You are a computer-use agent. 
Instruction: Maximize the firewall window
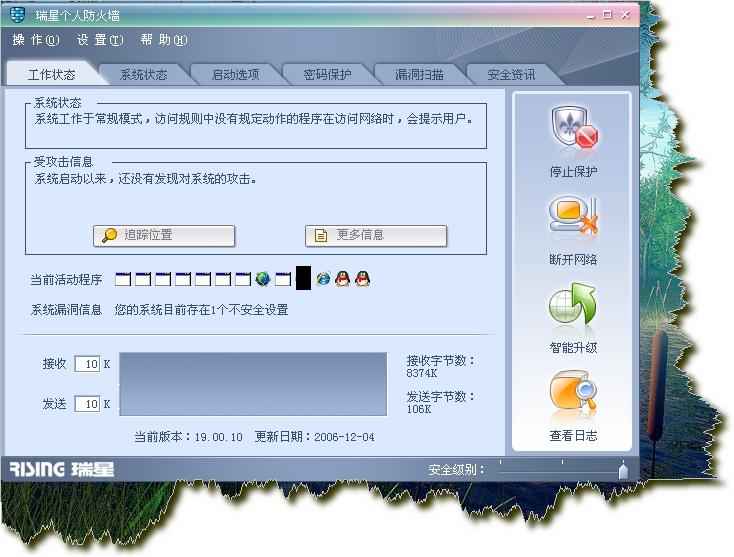point(608,15)
